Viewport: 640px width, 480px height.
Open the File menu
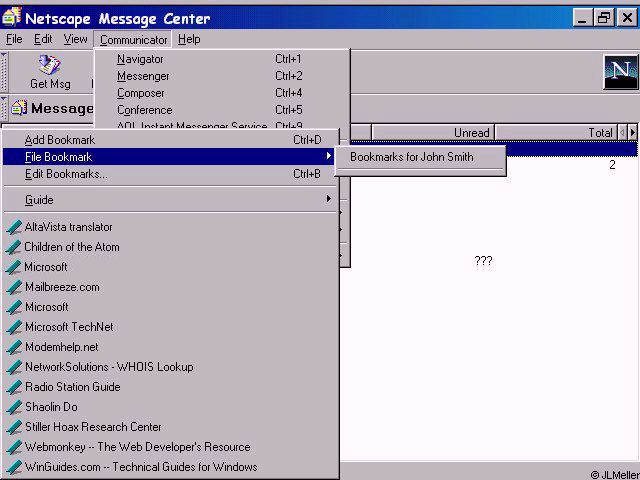coord(14,39)
